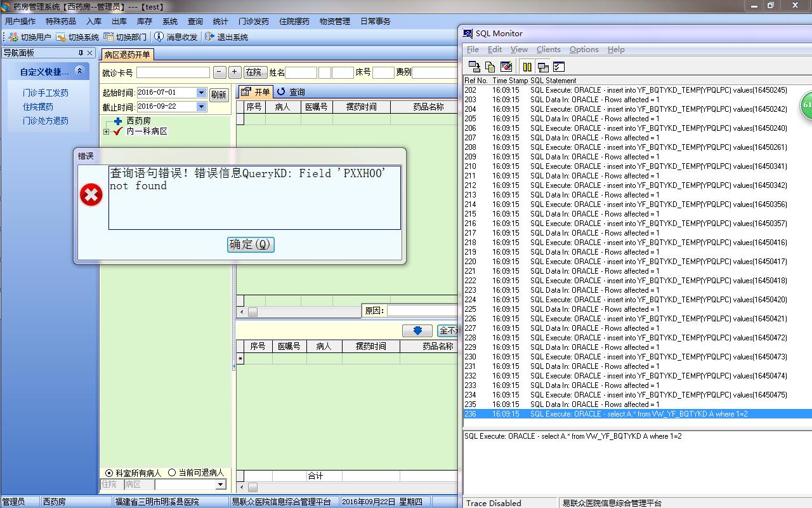This screenshot has height=508, width=812.
Task: Select the 查询 tab
Action: [x=291, y=92]
